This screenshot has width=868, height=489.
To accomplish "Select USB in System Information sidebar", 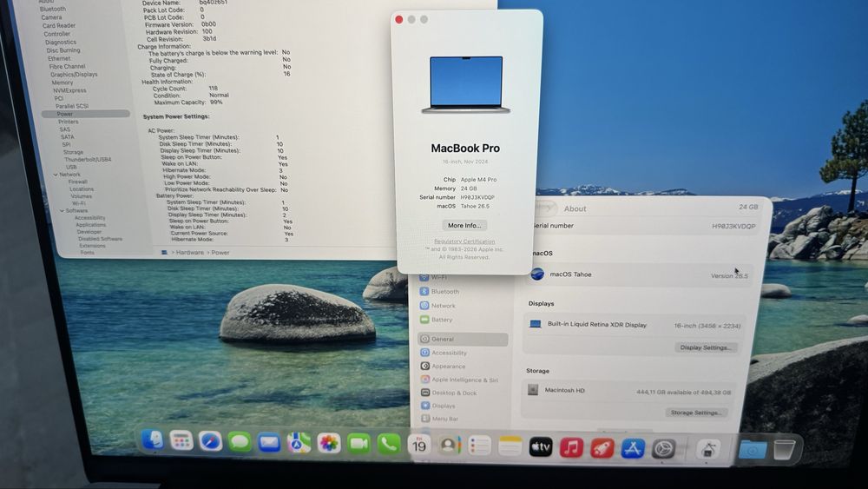I will tap(71, 167).
